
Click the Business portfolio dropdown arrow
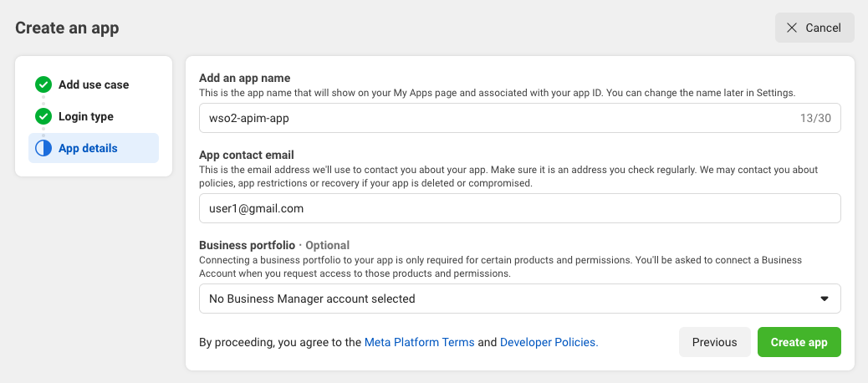pos(825,299)
